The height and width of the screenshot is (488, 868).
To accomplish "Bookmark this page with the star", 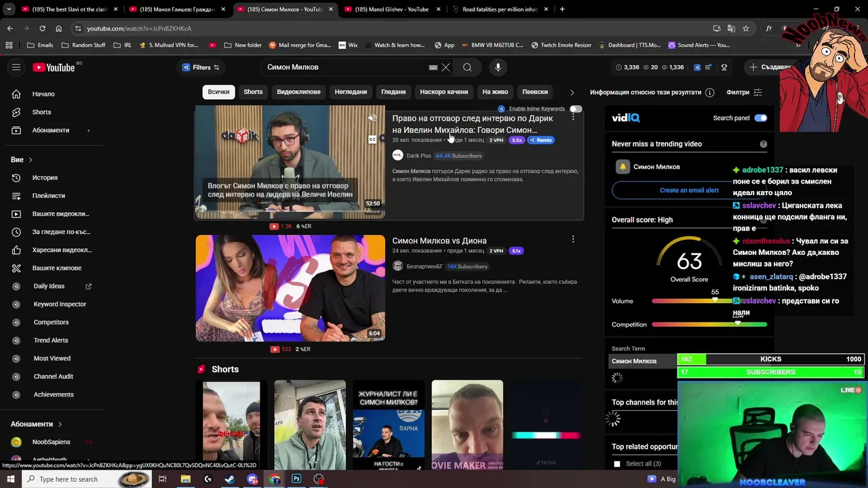I will 746,28.
